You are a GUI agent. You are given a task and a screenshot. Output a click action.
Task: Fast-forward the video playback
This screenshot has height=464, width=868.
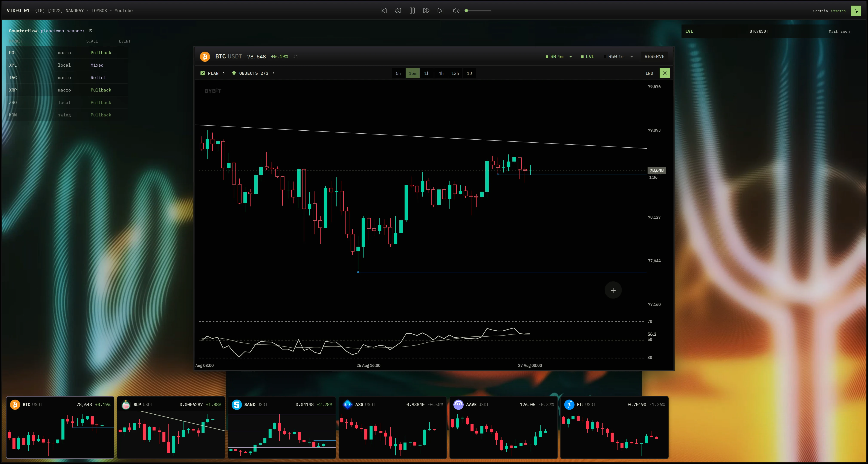[426, 11]
